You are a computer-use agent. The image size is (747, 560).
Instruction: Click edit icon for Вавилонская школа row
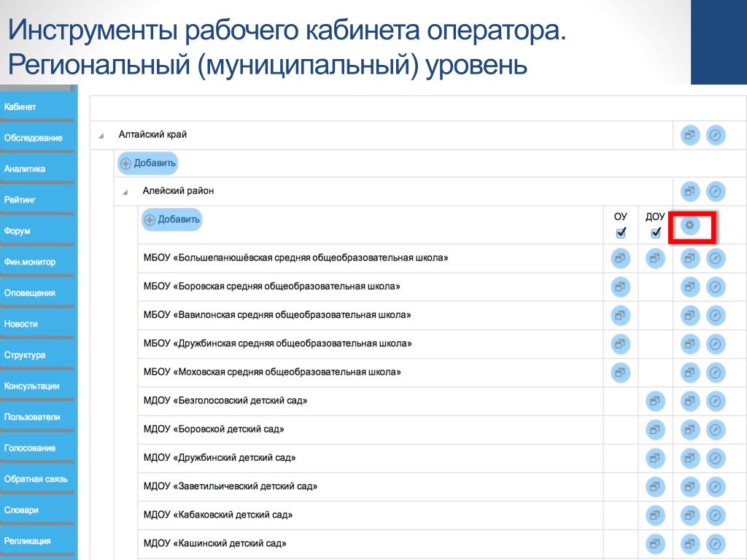[715, 315]
